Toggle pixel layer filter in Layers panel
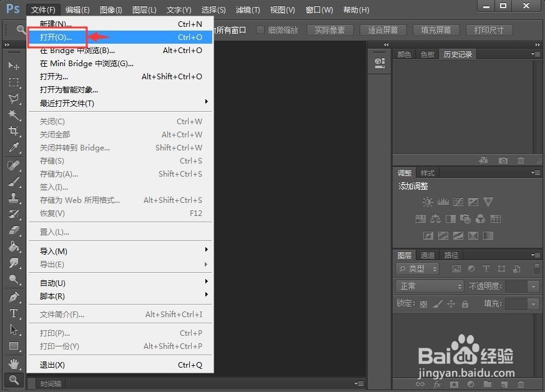545x392 pixels. click(456, 268)
